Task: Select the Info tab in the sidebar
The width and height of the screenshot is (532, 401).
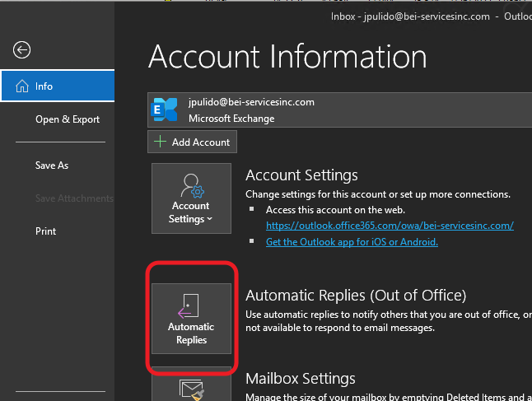Action: (58, 86)
